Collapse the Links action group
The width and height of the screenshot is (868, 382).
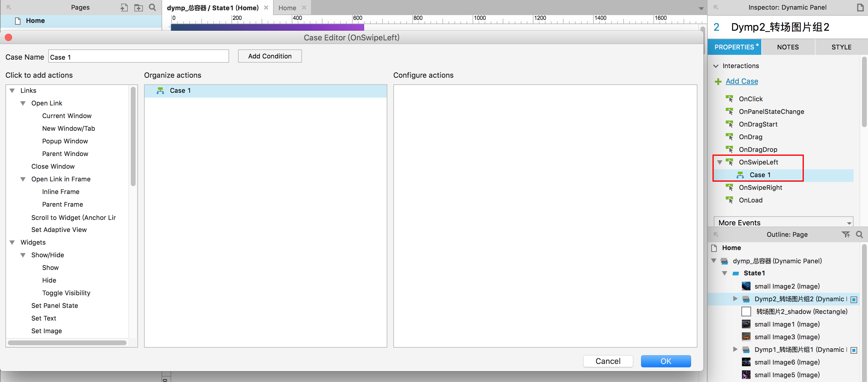(x=12, y=91)
